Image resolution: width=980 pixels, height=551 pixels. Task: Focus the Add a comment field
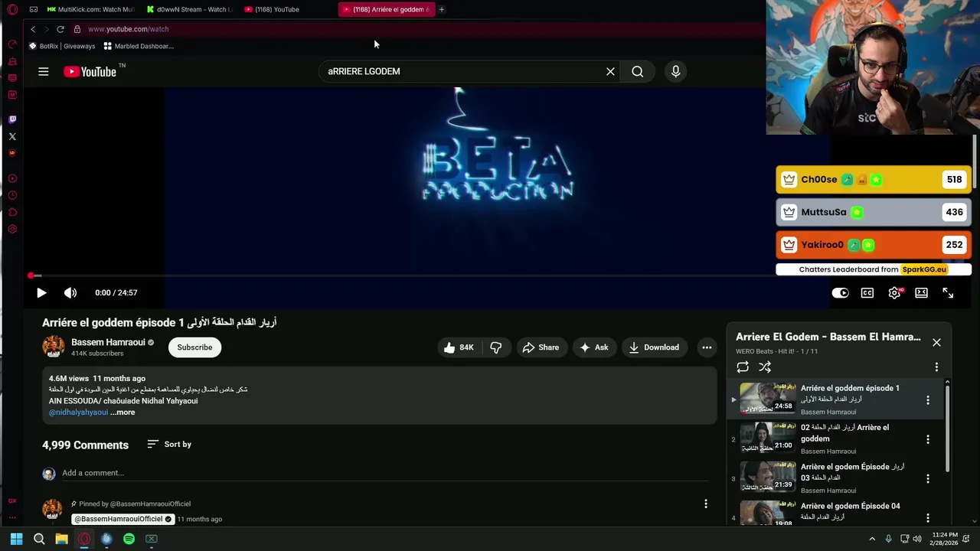coord(384,473)
